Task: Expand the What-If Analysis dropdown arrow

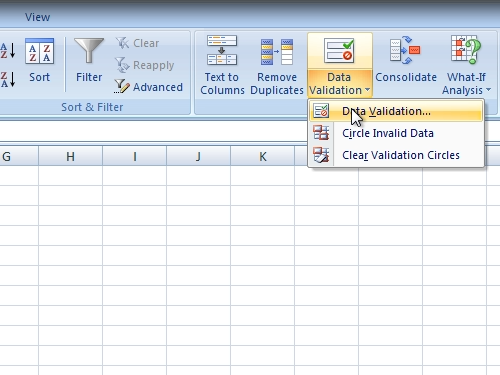Action: [x=488, y=90]
